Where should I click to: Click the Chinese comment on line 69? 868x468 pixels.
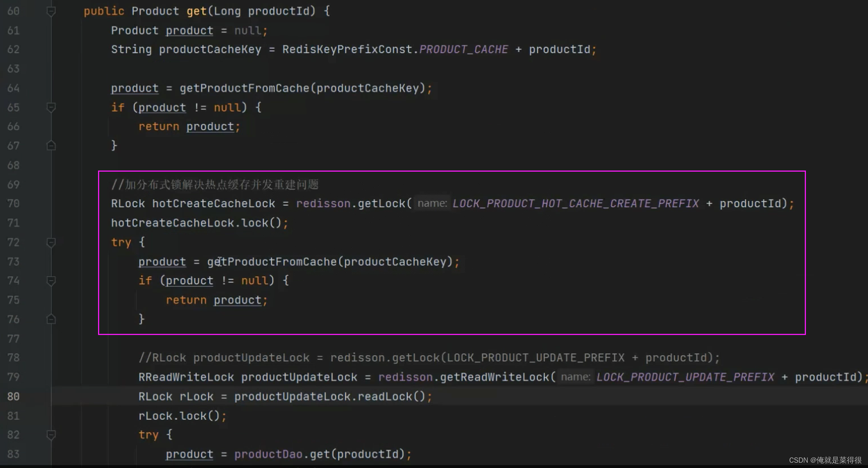tap(215, 185)
